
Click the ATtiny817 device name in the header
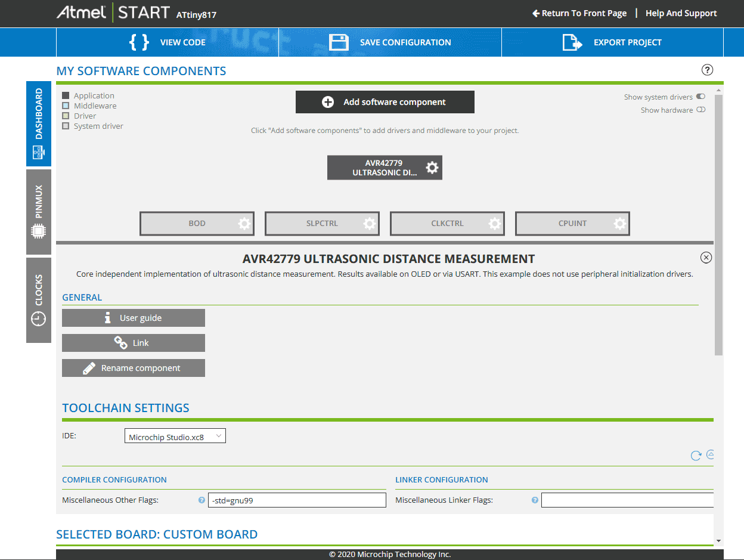click(x=196, y=15)
